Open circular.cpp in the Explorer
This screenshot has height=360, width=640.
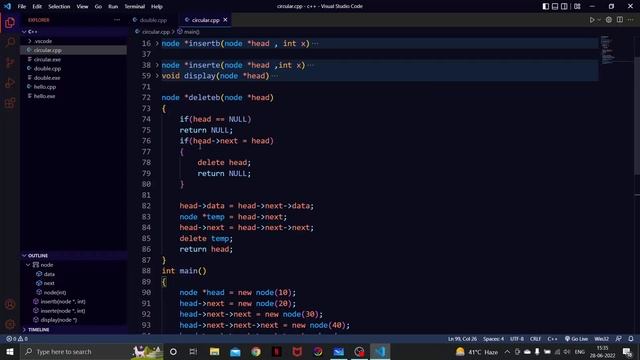point(73,50)
